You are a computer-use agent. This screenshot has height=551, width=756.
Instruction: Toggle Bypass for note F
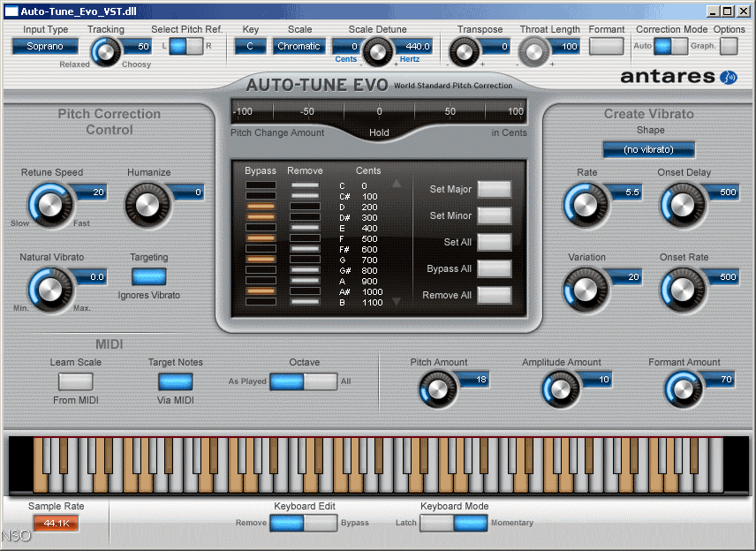point(261,238)
